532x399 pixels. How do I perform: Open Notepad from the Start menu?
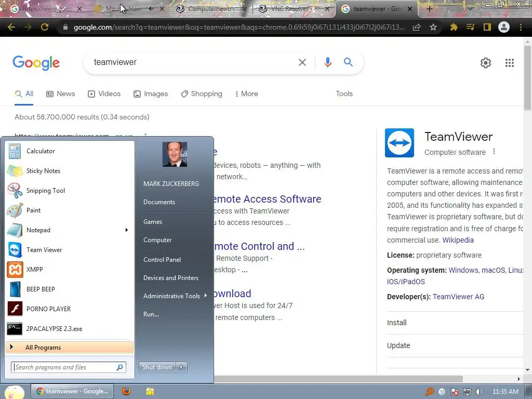(64, 230)
